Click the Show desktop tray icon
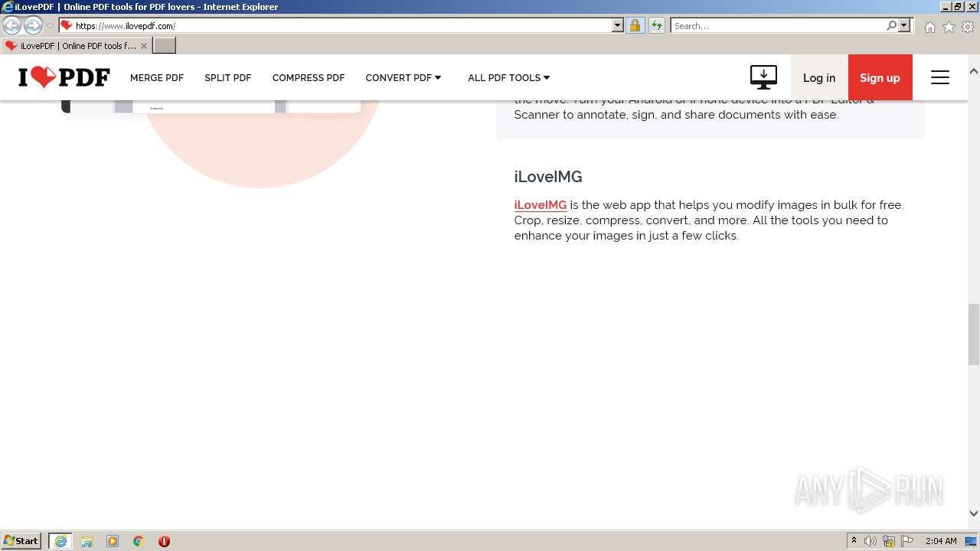The image size is (980, 551). point(972,541)
